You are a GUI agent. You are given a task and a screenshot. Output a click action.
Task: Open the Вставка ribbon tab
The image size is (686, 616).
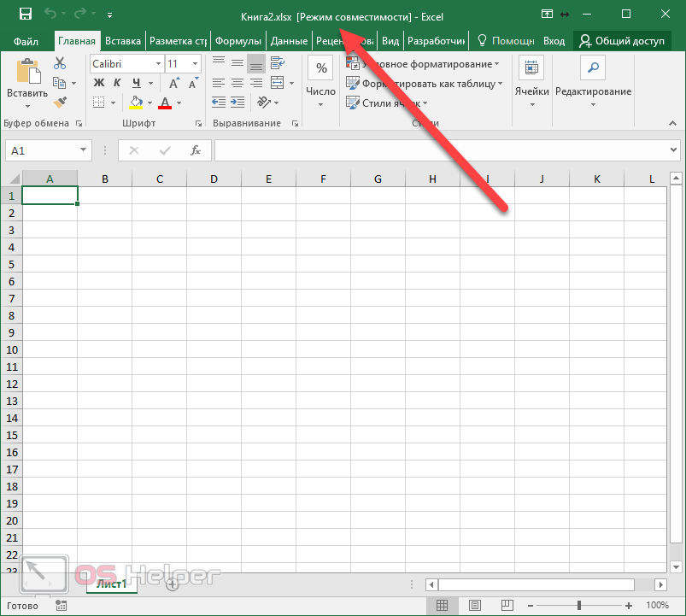pyautogui.click(x=123, y=41)
